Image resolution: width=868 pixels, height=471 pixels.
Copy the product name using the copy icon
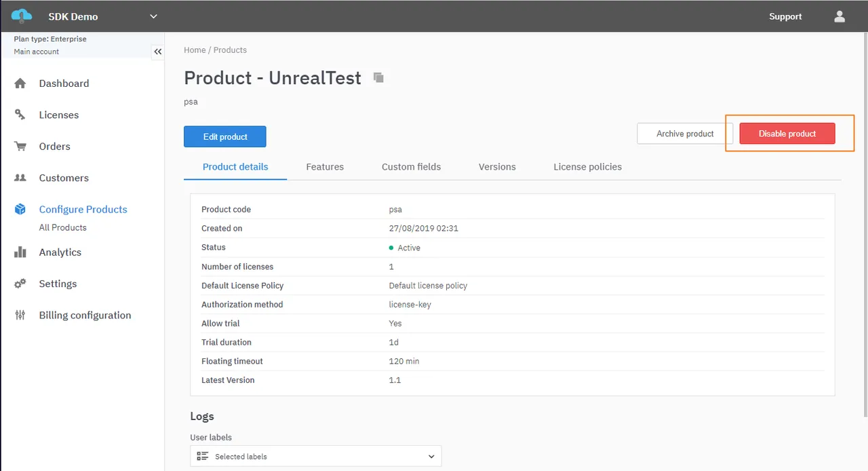pos(378,77)
